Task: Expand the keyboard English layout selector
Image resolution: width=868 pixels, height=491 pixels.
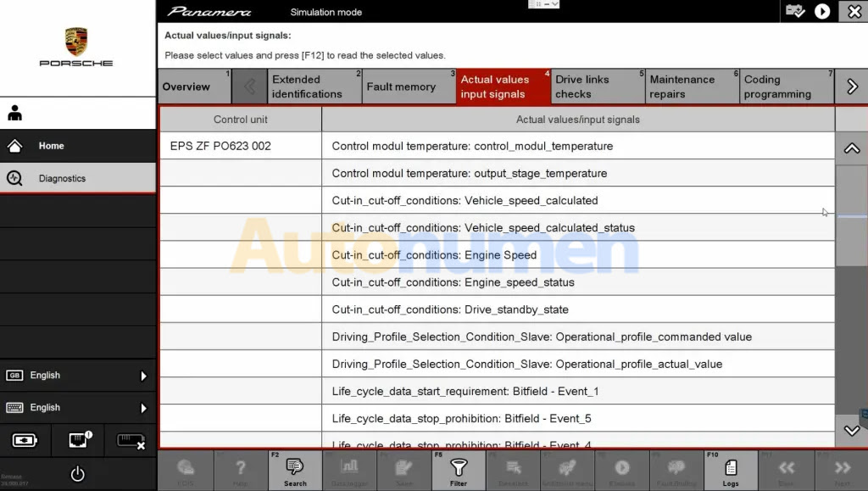Action: pyautogui.click(x=77, y=408)
